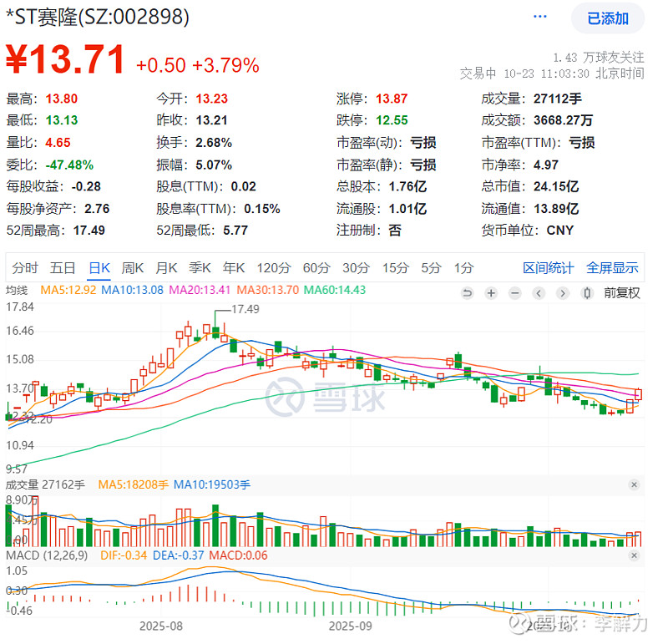Select the 日K chart tab
The height and width of the screenshot is (644, 668).
pyautogui.click(x=99, y=268)
